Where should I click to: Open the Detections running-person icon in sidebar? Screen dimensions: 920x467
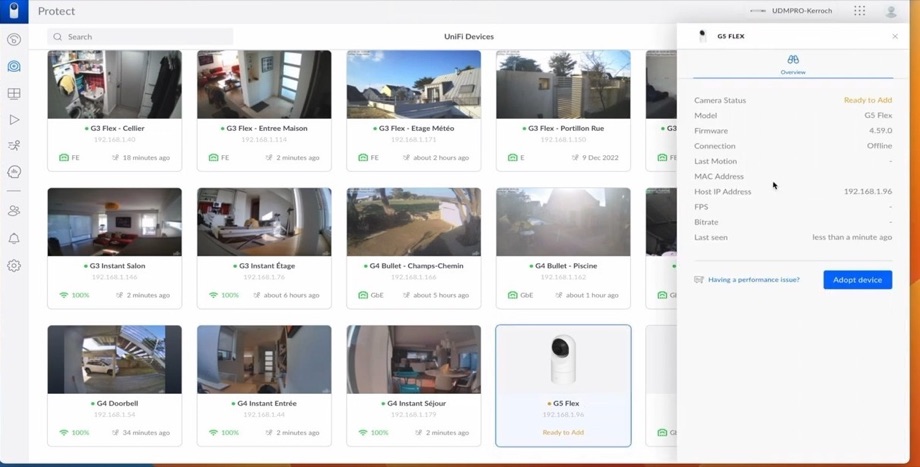14,145
